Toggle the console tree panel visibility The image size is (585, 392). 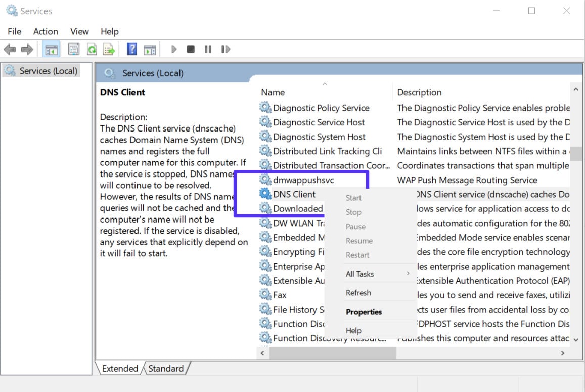[x=51, y=49]
